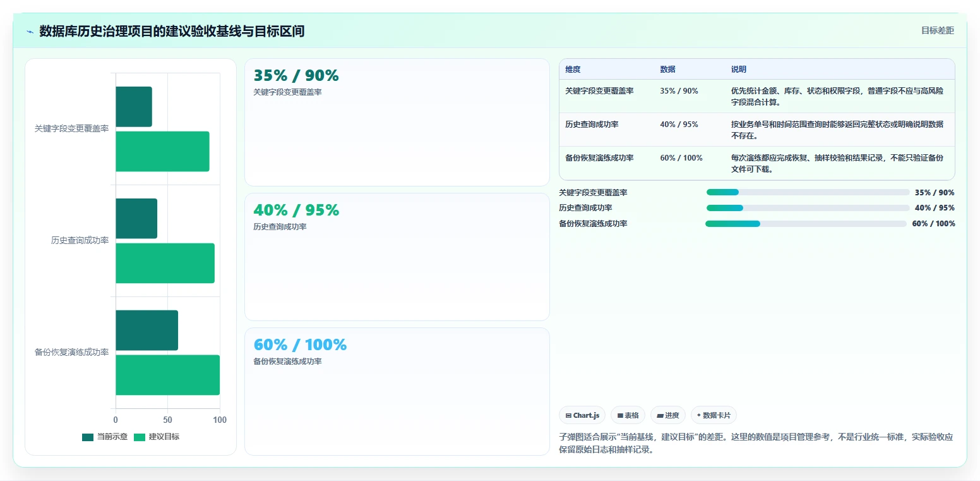980x481 pixels.
Task: Click the 历史查询成功率 cell in the table
Action: point(592,125)
